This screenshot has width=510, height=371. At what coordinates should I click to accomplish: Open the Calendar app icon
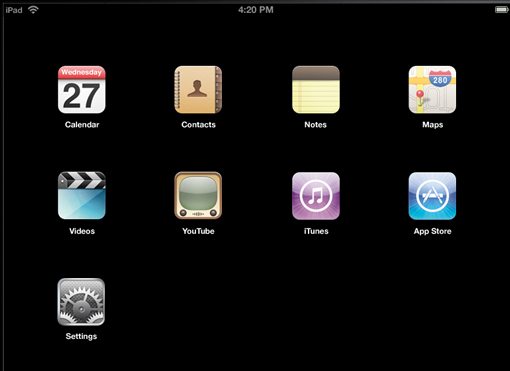coord(82,90)
